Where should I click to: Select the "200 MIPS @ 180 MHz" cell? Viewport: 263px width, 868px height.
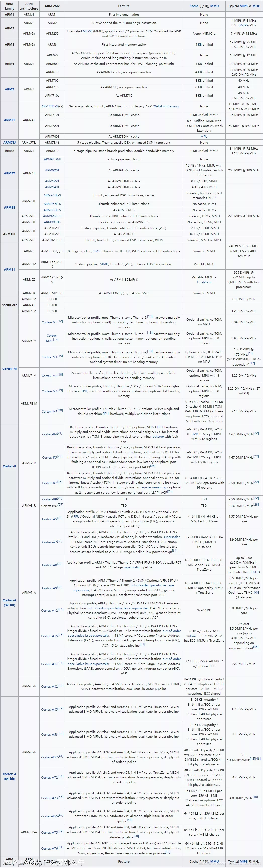pyautogui.click(x=244, y=170)
